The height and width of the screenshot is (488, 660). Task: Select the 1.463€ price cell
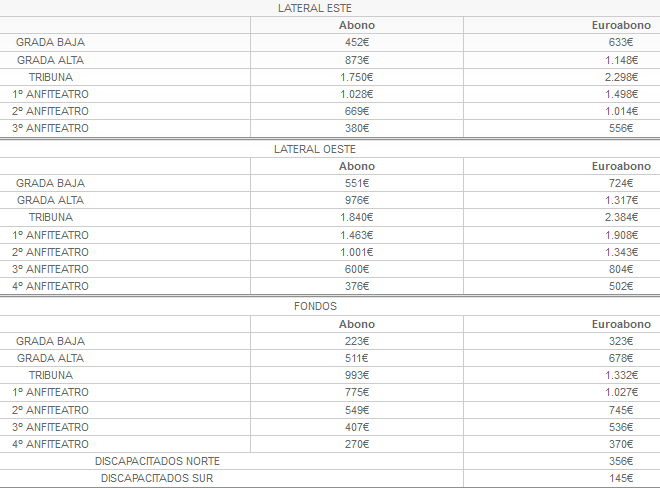357,235
